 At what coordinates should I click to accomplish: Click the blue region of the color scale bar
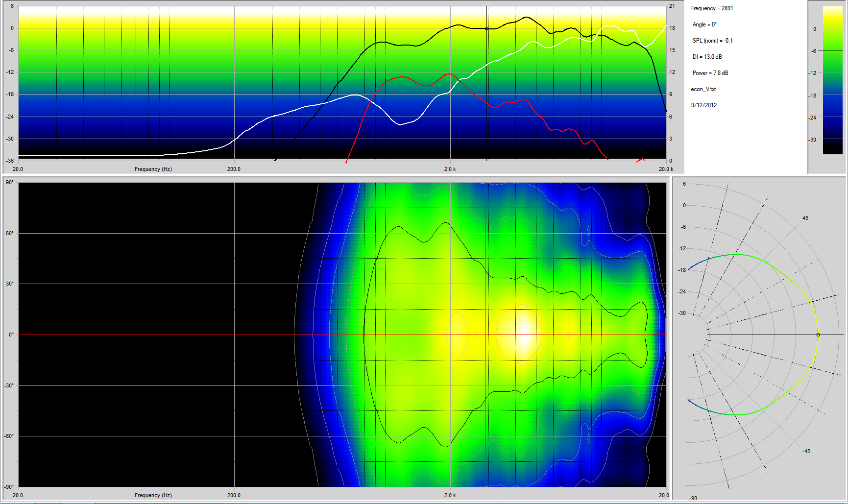point(832,105)
